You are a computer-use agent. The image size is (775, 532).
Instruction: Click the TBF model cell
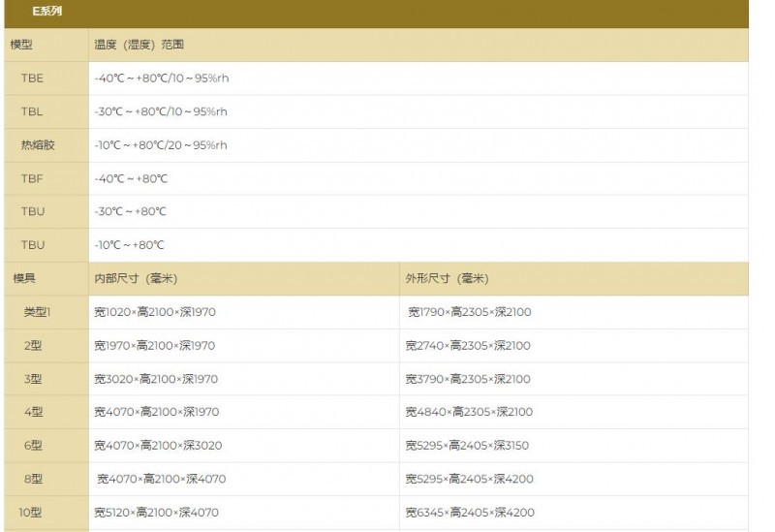click(x=46, y=178)
